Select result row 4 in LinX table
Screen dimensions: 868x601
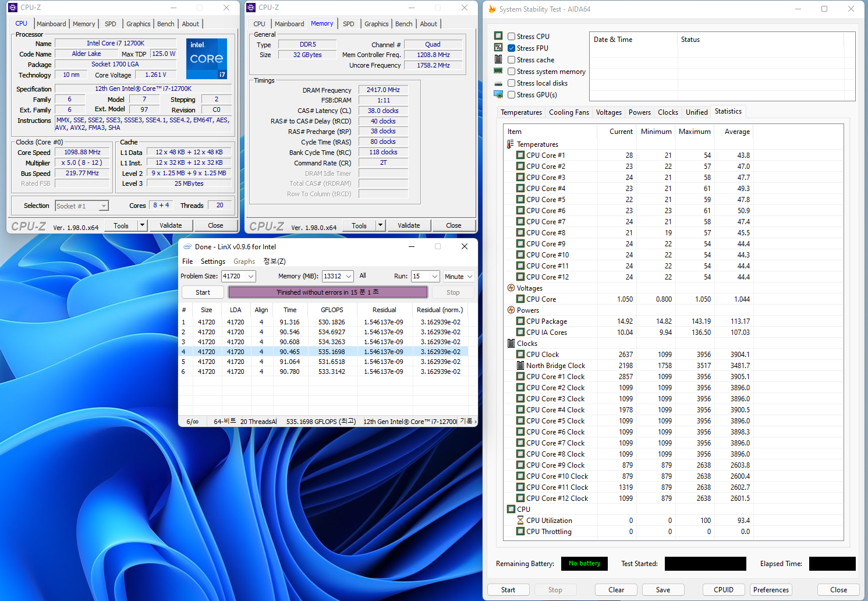323,352
